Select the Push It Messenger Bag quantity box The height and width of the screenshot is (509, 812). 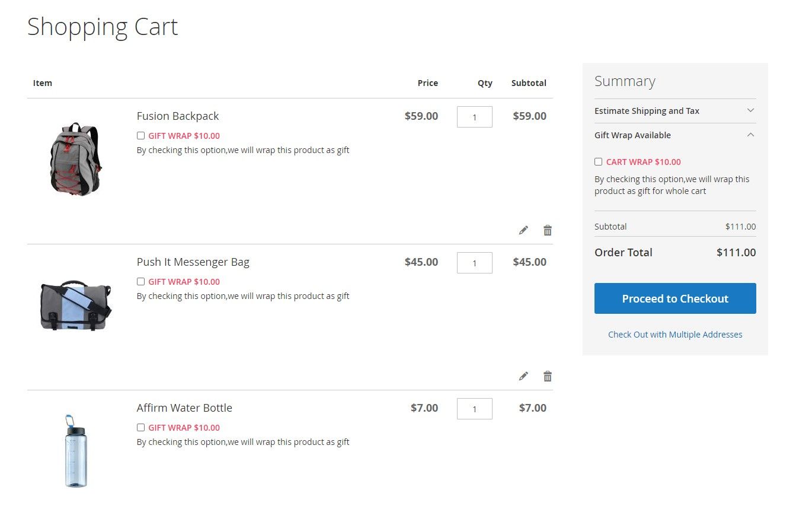pyautogui.click(x=474, y=263)
